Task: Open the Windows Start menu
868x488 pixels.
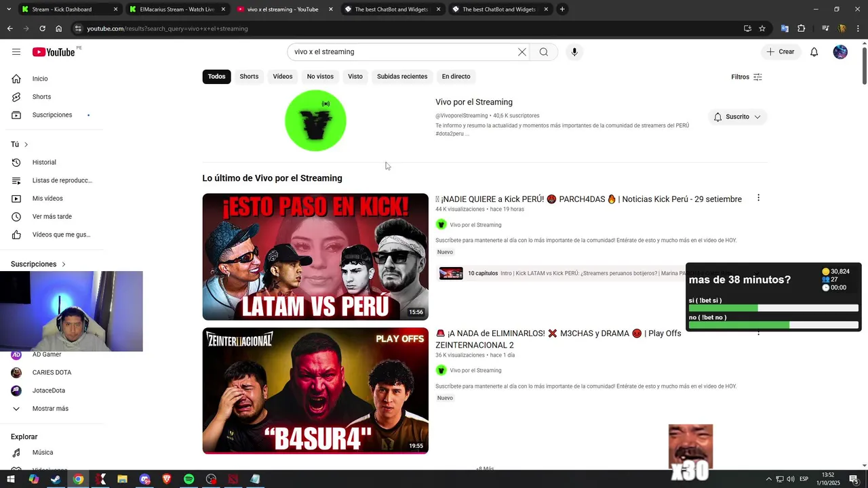Action: point(11,479)
